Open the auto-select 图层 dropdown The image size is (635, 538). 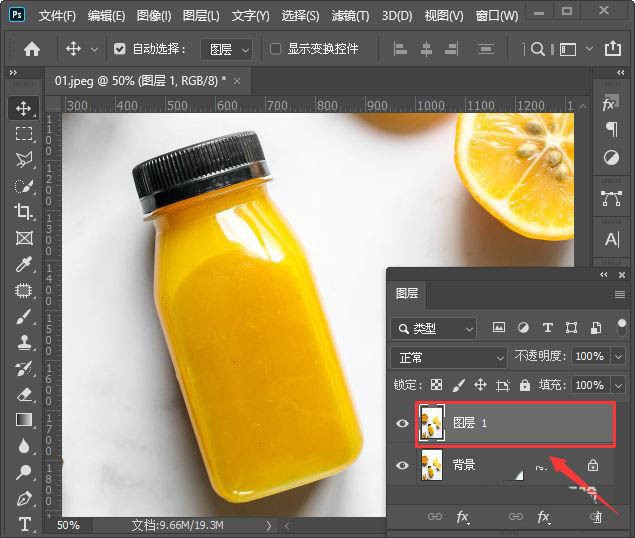(226, 50)
